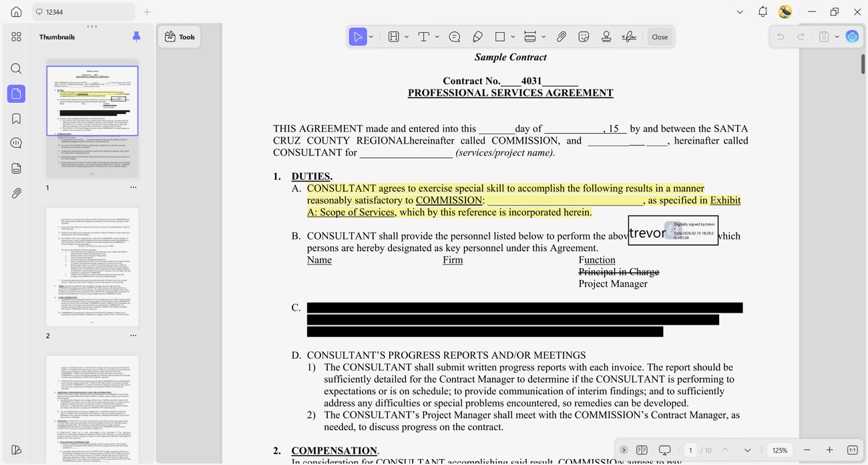The width and height of the screenshot is (868, 465).
Task: Select the Stamp tool
Action: [606, 37]
